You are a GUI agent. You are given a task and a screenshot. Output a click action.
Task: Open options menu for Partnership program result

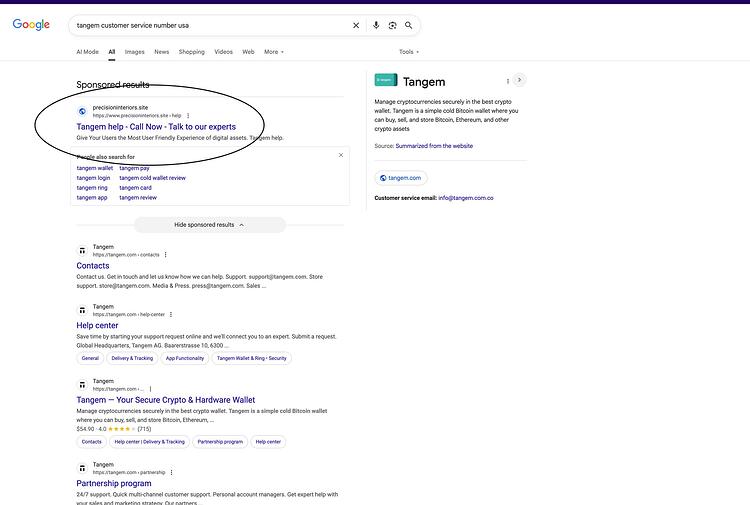(x=171, y=472)
